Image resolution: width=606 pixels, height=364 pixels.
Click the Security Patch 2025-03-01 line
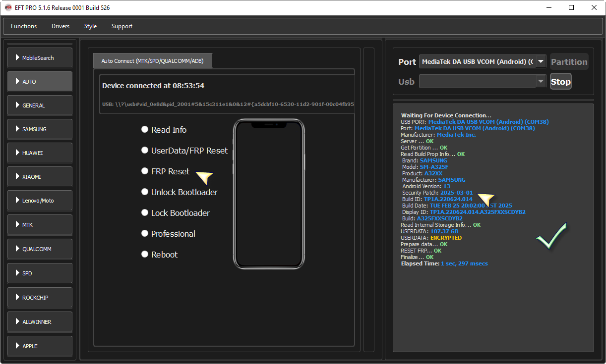[x=437, y=193]
